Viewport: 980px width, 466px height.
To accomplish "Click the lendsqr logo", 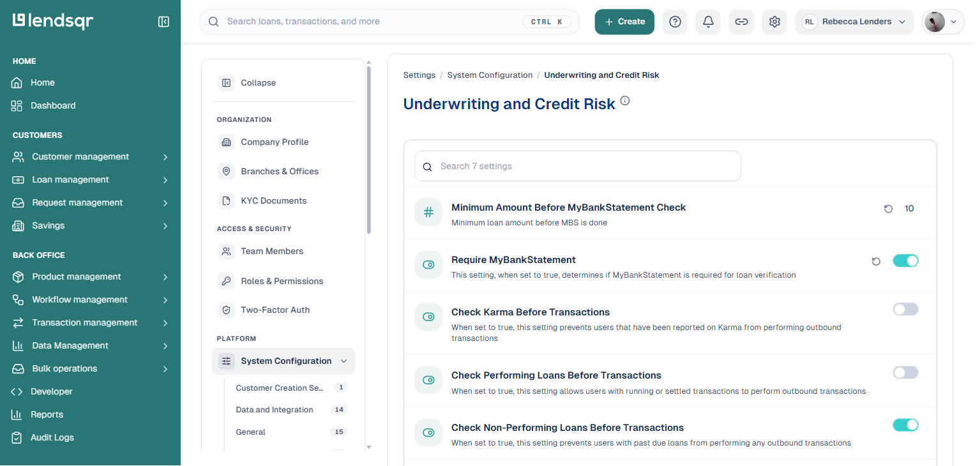I will pos(53,21).
